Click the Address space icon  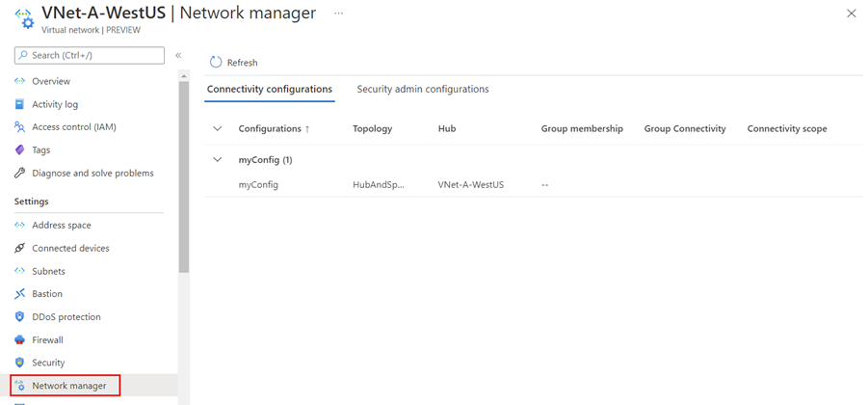coord(20,226)
